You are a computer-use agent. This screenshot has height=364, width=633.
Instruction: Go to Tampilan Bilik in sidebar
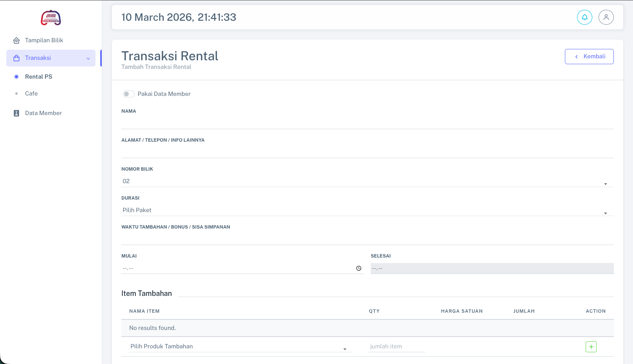44,40
